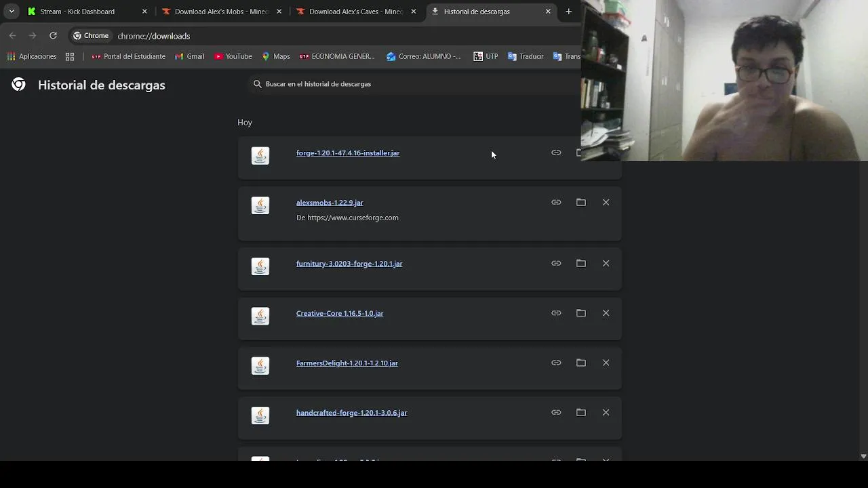Open Creative-Core 1.16.5-1.0.jar download
The height and width of the screenshot is (488, 868).
[x=340, y=313]
